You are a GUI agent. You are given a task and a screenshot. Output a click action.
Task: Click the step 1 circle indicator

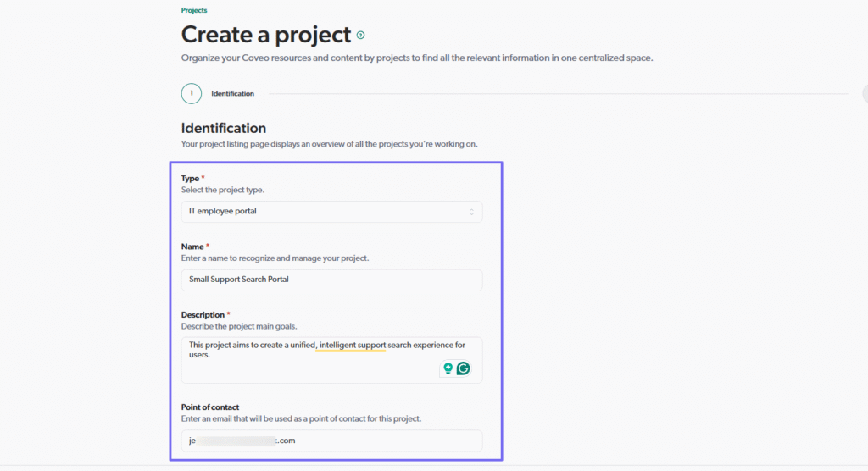pos(191,93)
